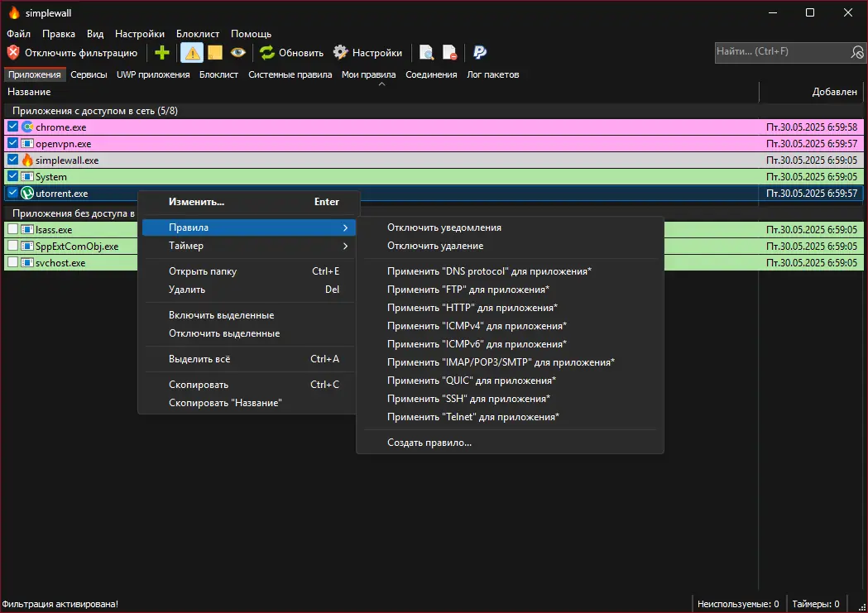This screenshot has width=868, height=613.
Task: Click the yellow note log icon
Action: [x=214, y=53]
